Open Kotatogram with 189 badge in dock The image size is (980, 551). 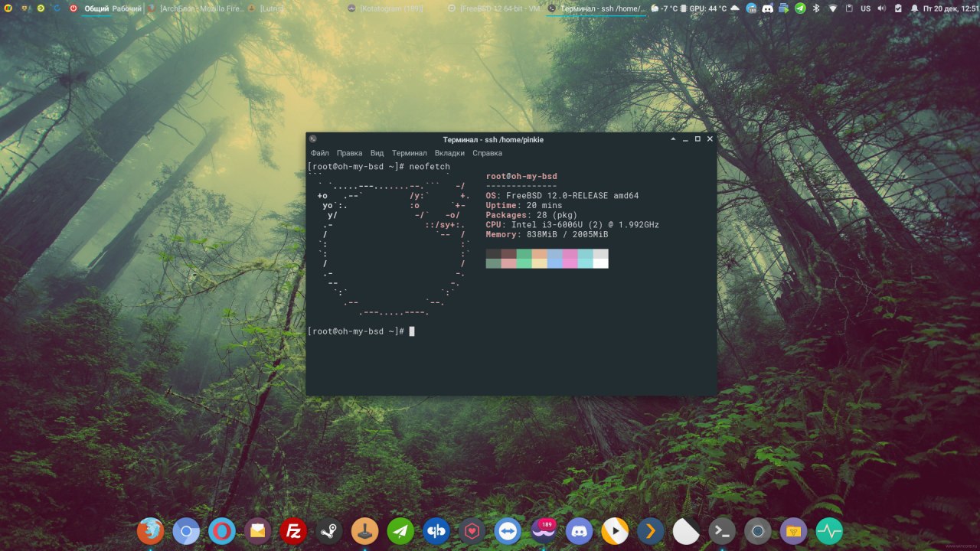(544, 530)
